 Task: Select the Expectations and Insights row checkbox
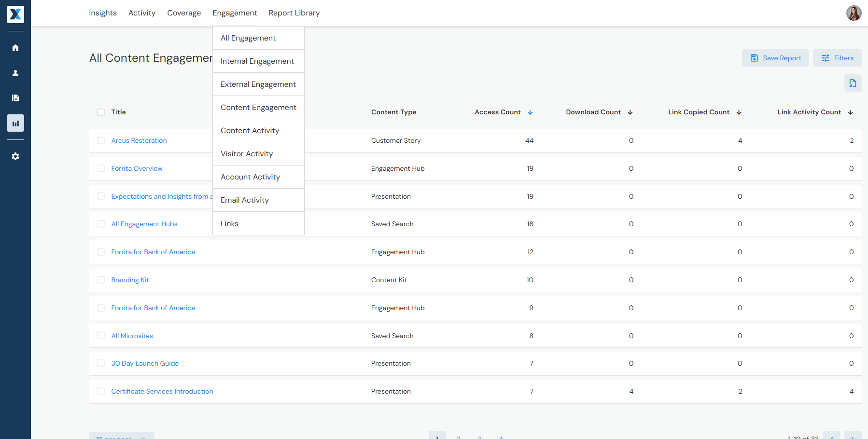click(x=101, y=196)
